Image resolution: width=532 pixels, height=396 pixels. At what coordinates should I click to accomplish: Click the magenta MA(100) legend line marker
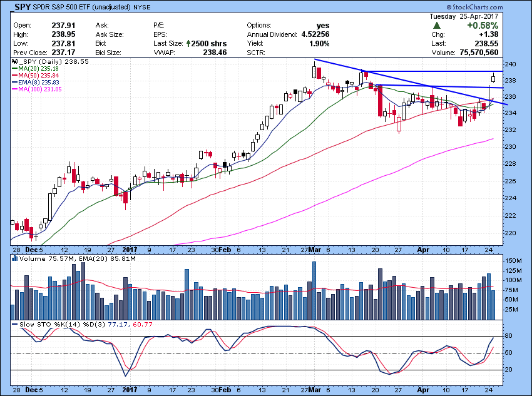click(x=14, y=89)
